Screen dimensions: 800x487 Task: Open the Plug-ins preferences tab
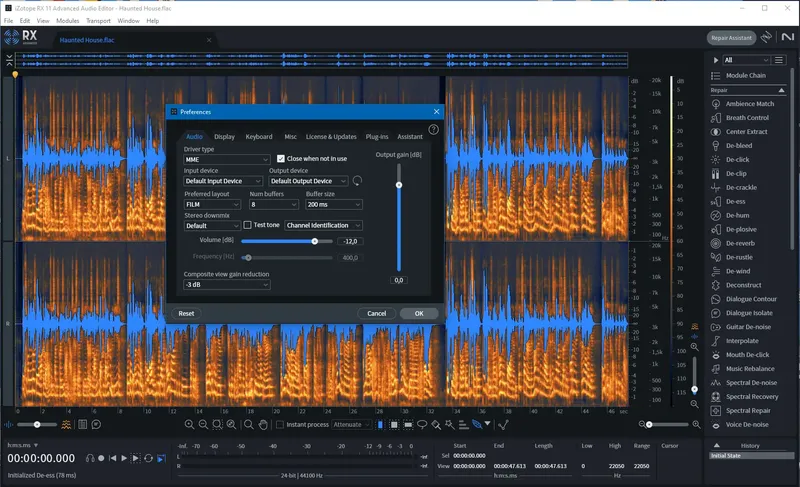(377, 136)
